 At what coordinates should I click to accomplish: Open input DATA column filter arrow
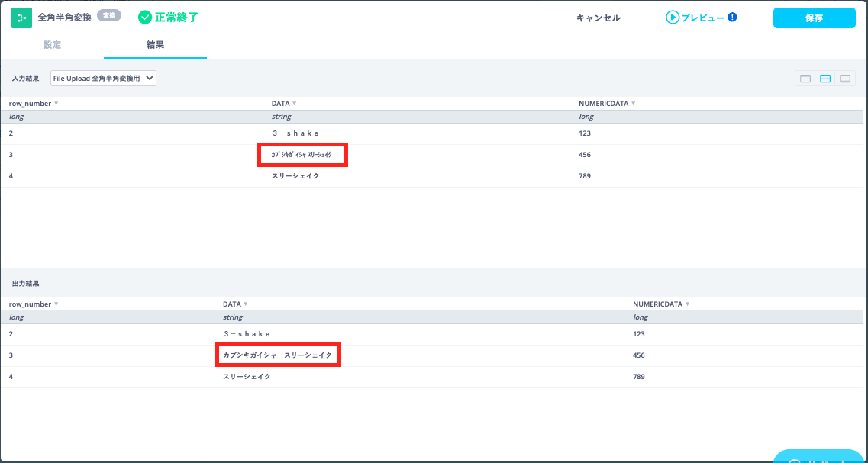click(x=295, y=104)
